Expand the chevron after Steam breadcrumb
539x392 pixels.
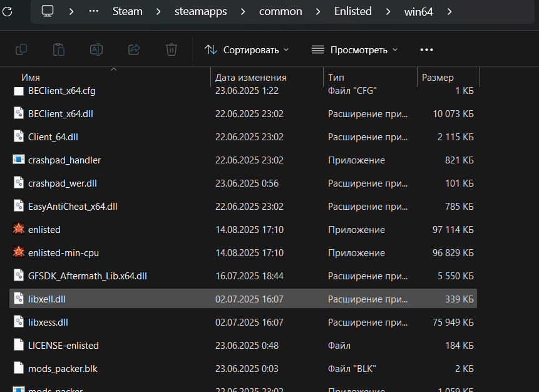pos(158,12)
